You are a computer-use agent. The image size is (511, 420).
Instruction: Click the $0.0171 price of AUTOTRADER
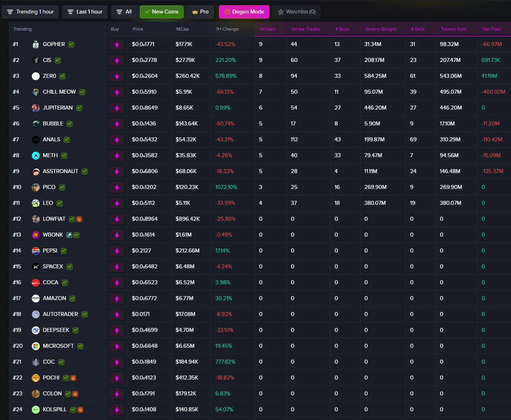click(141, 314)
